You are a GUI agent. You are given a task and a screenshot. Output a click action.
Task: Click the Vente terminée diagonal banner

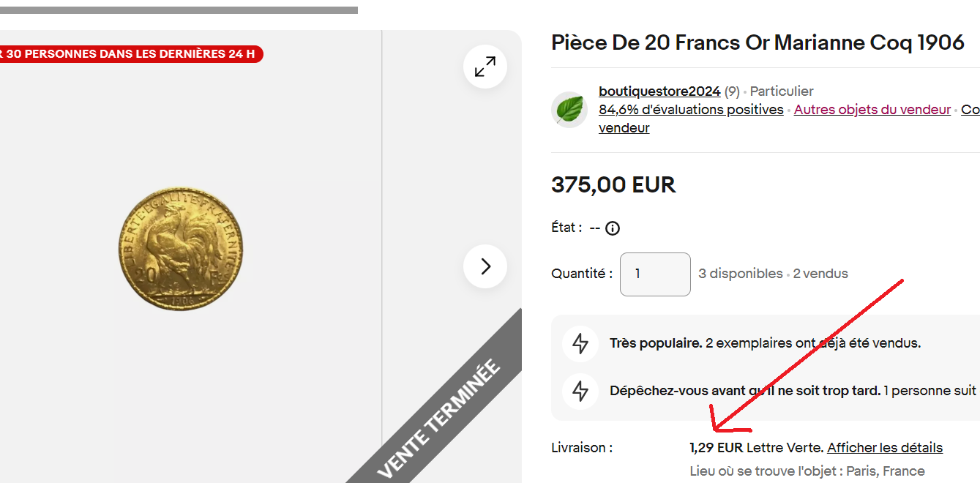(439, 417)
